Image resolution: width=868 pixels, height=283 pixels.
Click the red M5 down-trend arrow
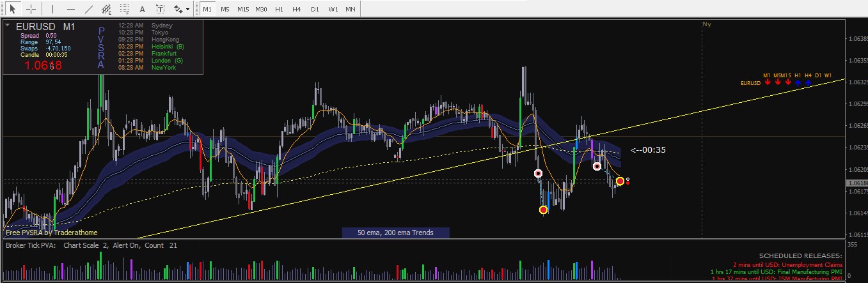point(778,82)
